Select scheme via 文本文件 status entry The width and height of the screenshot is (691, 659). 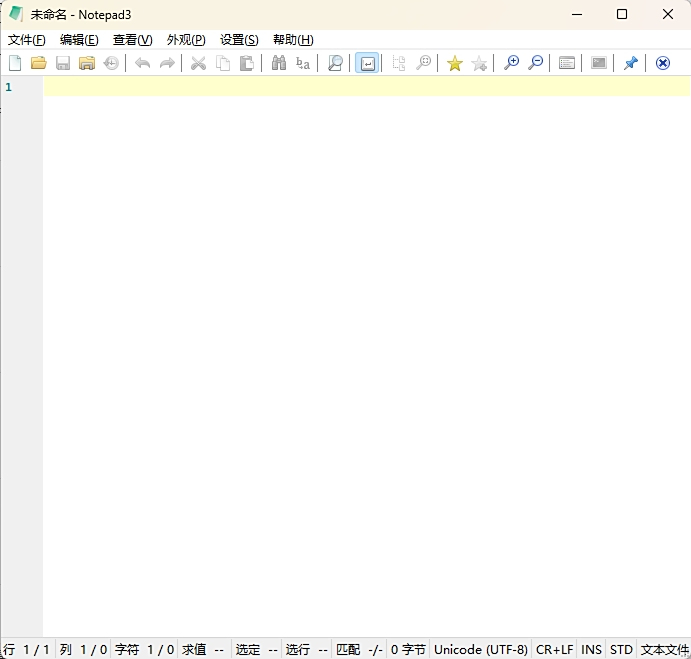[x=664, y=649]
